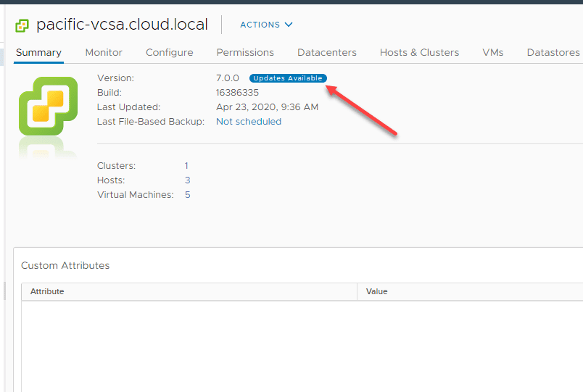Sort by the Value column header

(x=376, y=291)
